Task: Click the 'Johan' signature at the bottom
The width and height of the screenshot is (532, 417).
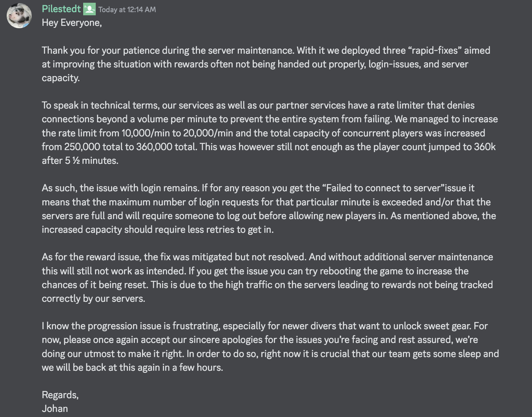Action: pos(55,409)
